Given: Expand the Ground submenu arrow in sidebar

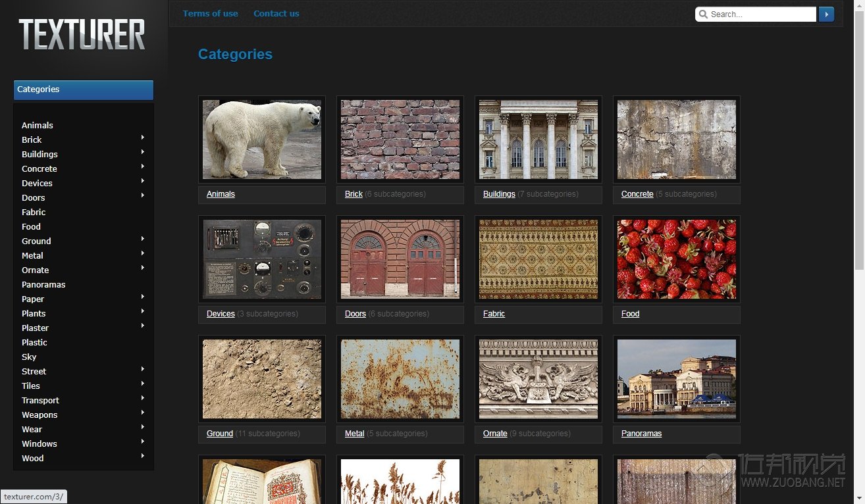Looking at the screenshot, I should click(142, 239).
